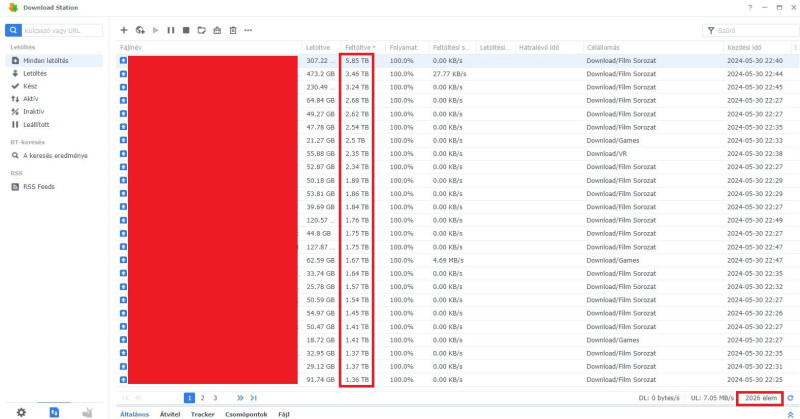The height and width of the screenshot is (419, 800).
Task: Resume selected task with the play icon
Action: (x=156, y=30)
